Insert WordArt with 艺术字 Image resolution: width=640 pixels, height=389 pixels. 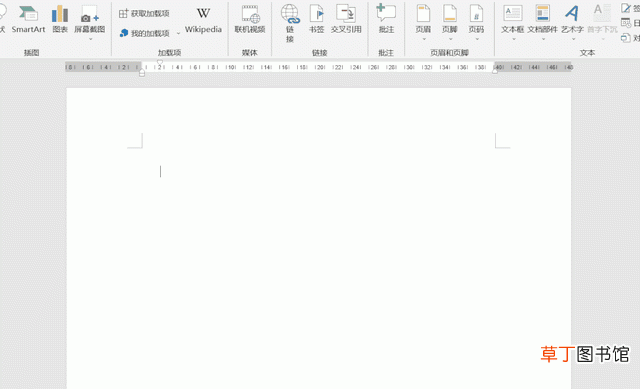pos(572,19)
